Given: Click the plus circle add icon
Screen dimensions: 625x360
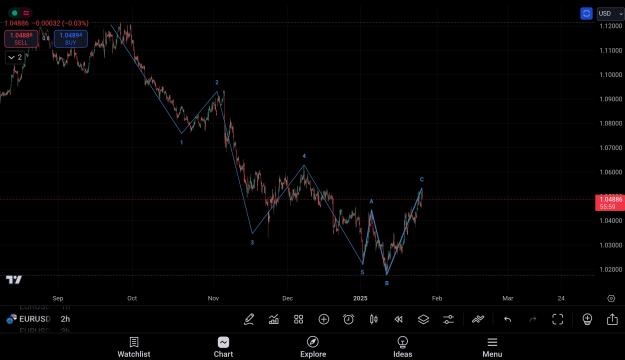Looking at the screenshot, I should click(324, 319).
